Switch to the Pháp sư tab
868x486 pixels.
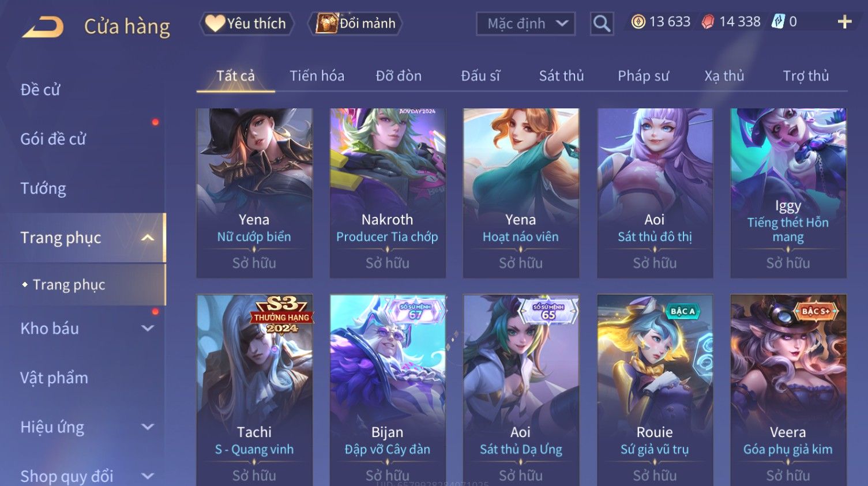tap(643, 76)
